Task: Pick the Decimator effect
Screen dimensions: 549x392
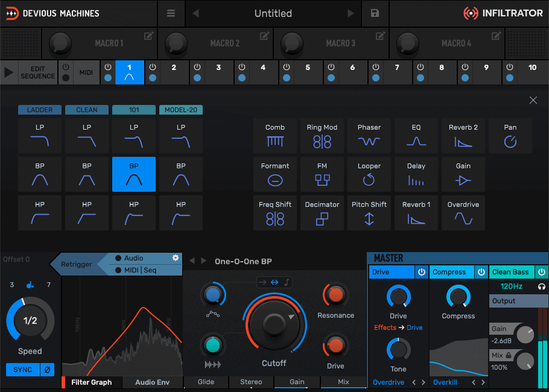Action: (x=322, y=213)
